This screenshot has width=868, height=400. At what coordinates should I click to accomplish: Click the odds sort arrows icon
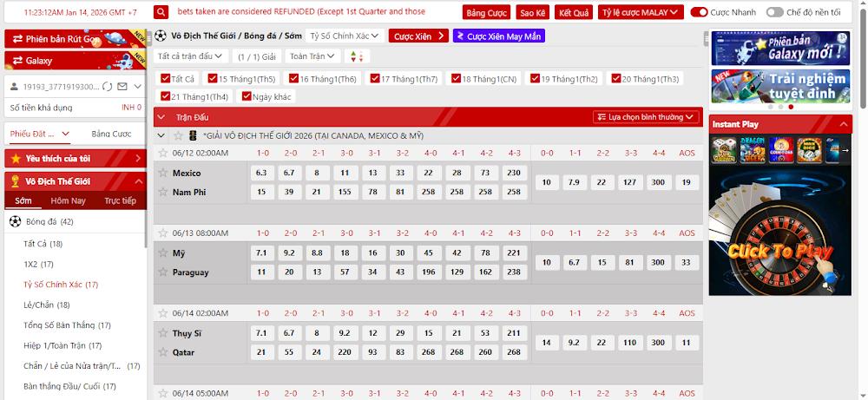tap(355, 56)
